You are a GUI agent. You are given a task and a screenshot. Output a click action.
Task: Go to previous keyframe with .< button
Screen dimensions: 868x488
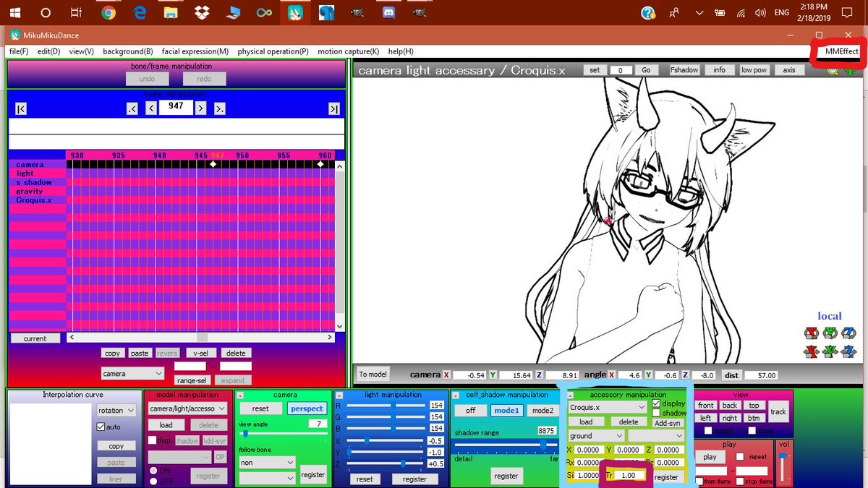132,108
